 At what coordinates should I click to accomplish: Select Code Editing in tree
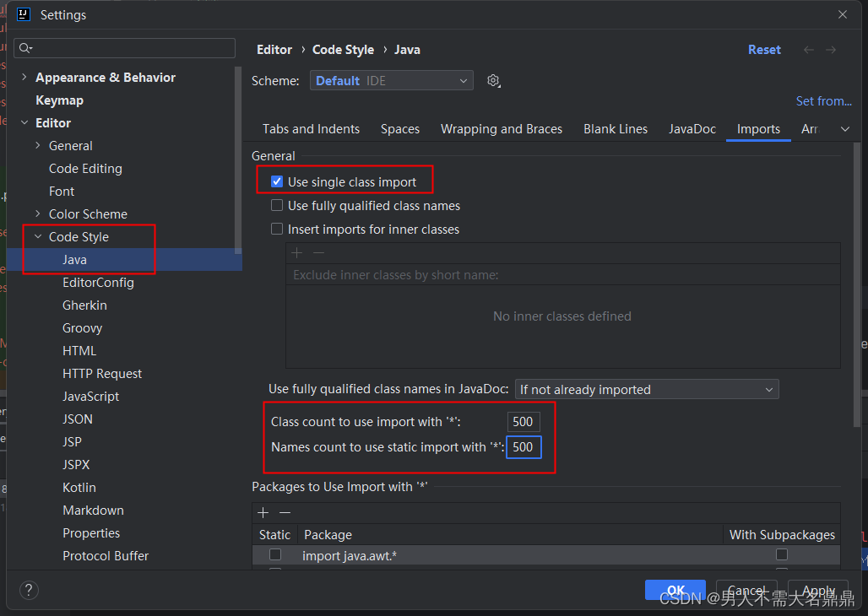[x=85, y=168]
